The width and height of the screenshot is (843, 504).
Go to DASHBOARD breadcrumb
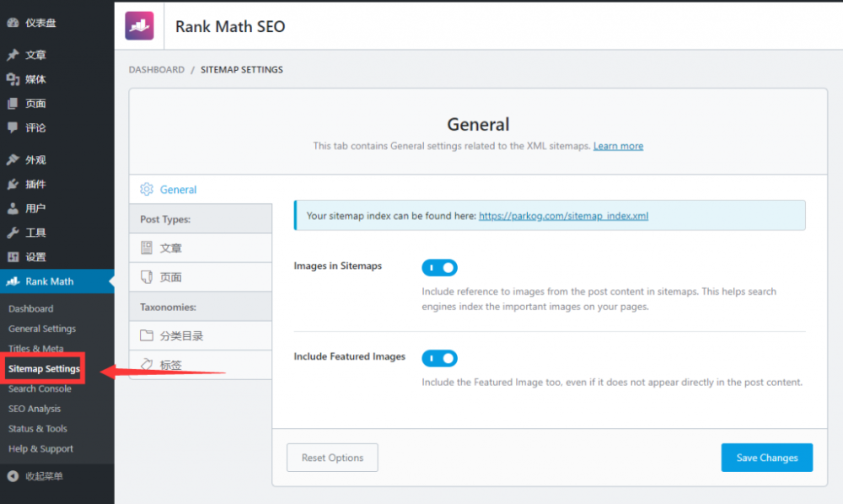pyautogui.click(x=156, y=70)
